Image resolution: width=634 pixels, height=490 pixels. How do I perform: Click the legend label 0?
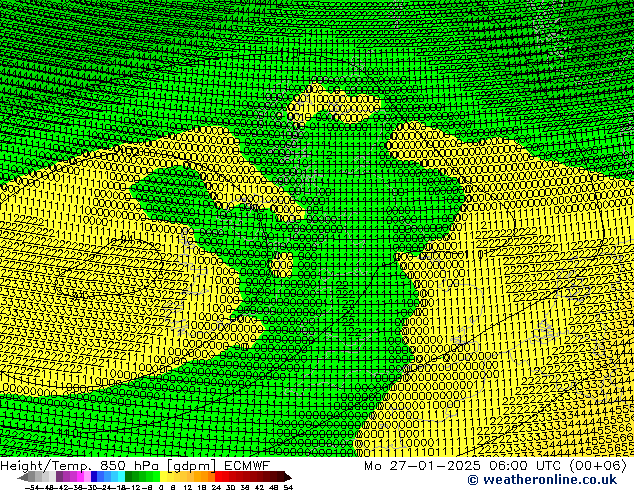[161, 488]
